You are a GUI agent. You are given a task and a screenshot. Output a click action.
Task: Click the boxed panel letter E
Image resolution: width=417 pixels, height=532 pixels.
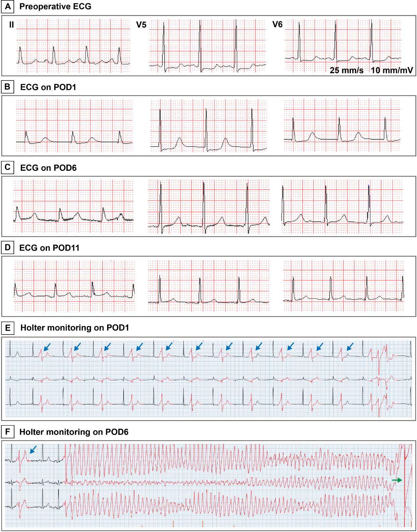click(x=8, y=328)
